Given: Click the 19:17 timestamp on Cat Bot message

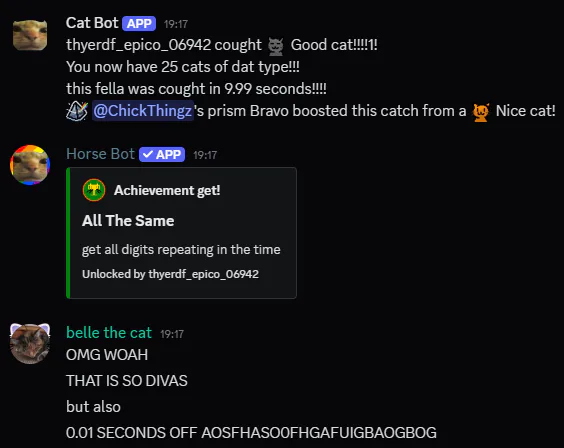Looking at the screenshot, I should [x=176, y=24].
